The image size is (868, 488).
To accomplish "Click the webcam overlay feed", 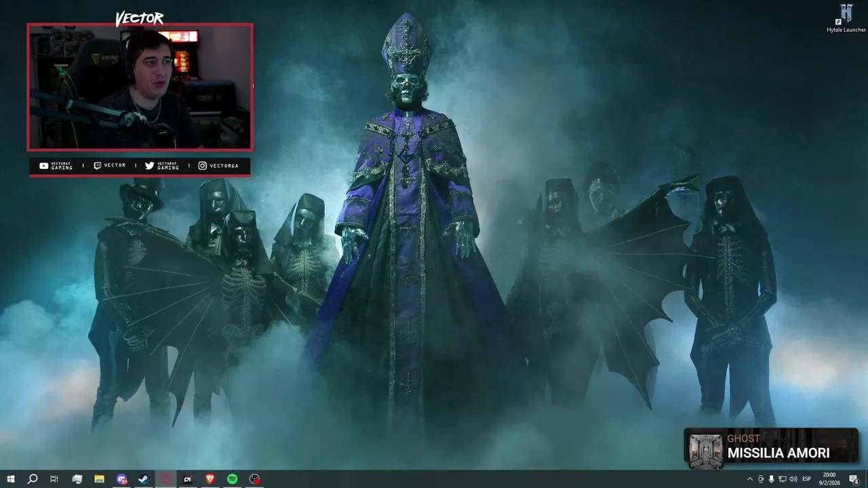I will [x=140, y=87].
